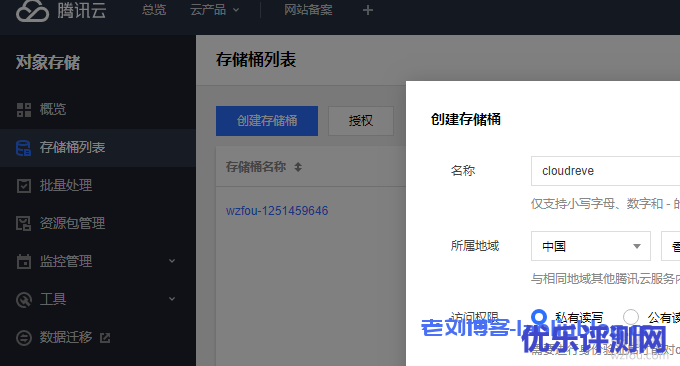The image size is (680, 366).
Task: Click the 工具 icon in sidebar
Action: click(x=24, y=300)
